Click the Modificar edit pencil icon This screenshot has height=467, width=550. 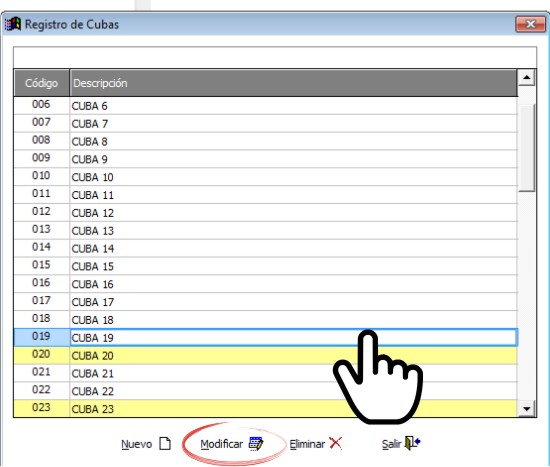(256, 443)
